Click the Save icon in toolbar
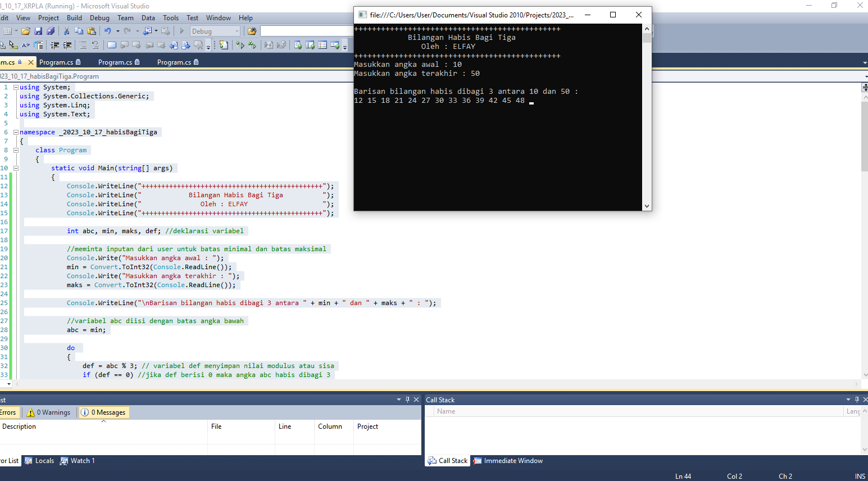868x481 pixels. click(x=38, y=31)
